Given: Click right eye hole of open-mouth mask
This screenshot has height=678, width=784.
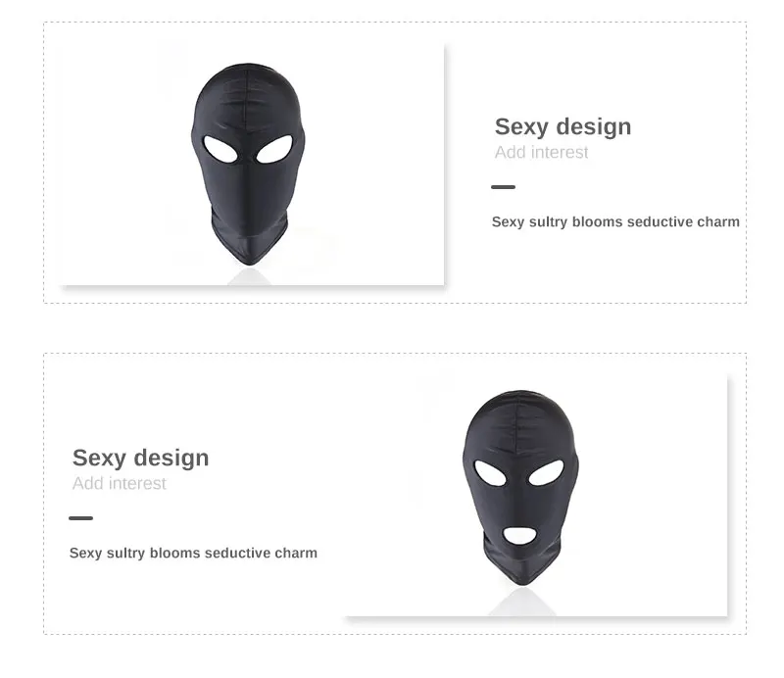Looking at the screenshot, I should 546,472.
